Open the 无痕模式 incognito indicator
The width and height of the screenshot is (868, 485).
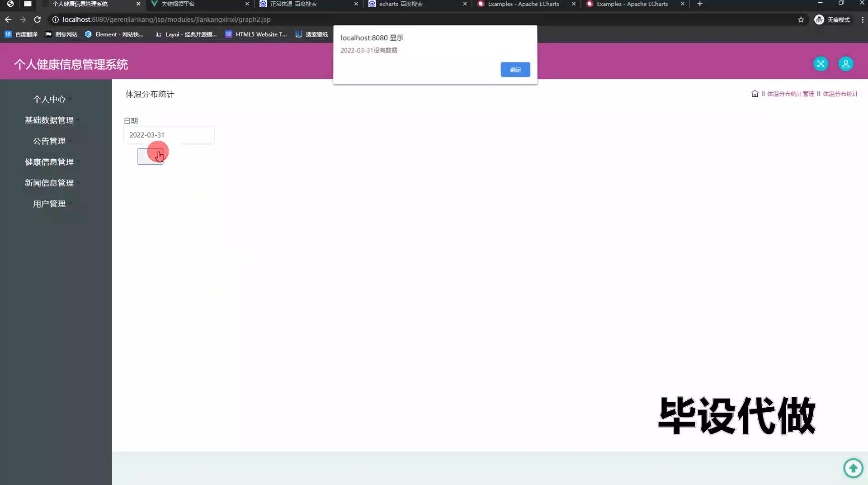[832, 19]
